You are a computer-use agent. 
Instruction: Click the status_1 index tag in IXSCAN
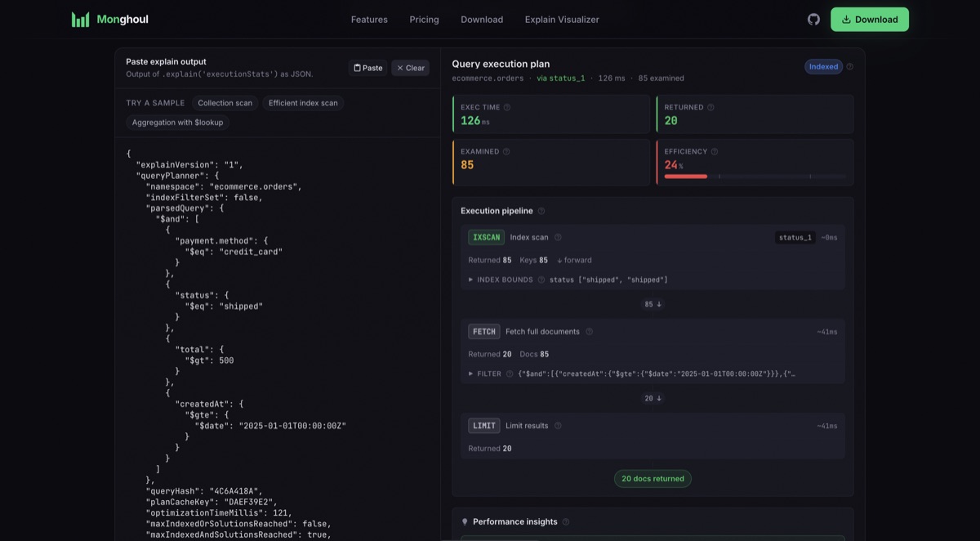point(795,237)
